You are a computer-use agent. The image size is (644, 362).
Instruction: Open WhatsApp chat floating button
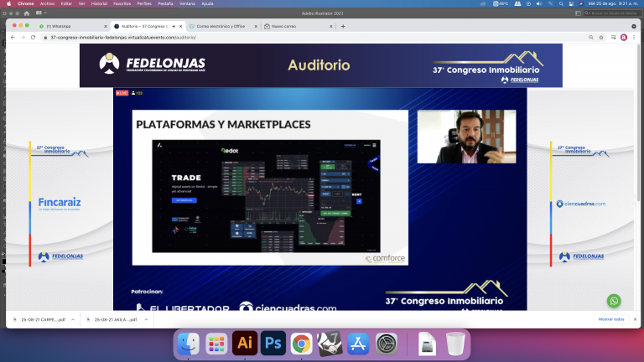click(614, 301)
